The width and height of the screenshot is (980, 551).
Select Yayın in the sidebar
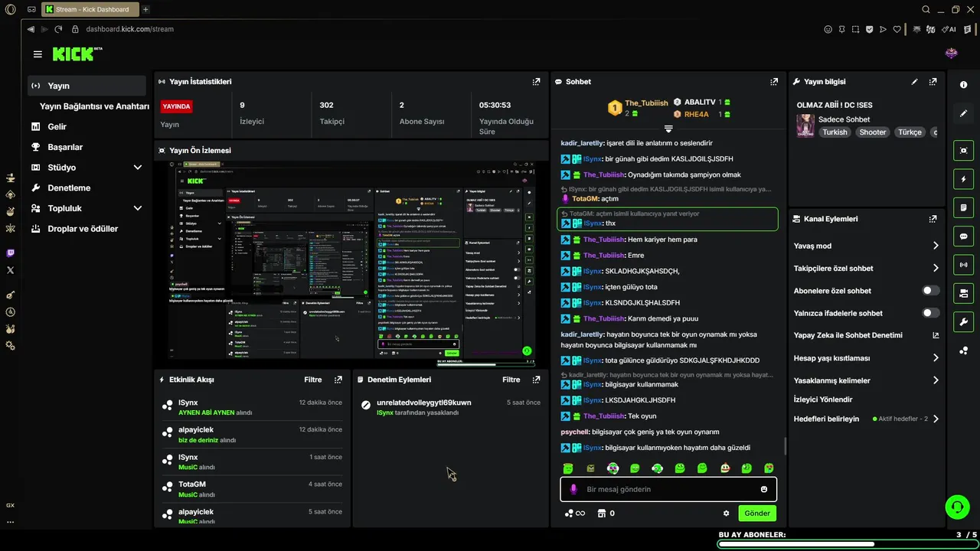(87, 86)
